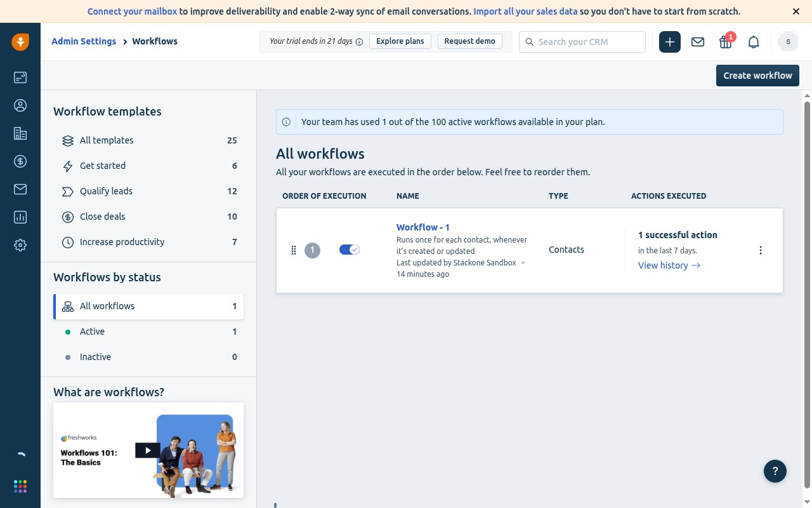The width and height of the screenshot is (812, 508).
Task: Click the vertical page scrollbar
Action: tap(807, 295)
